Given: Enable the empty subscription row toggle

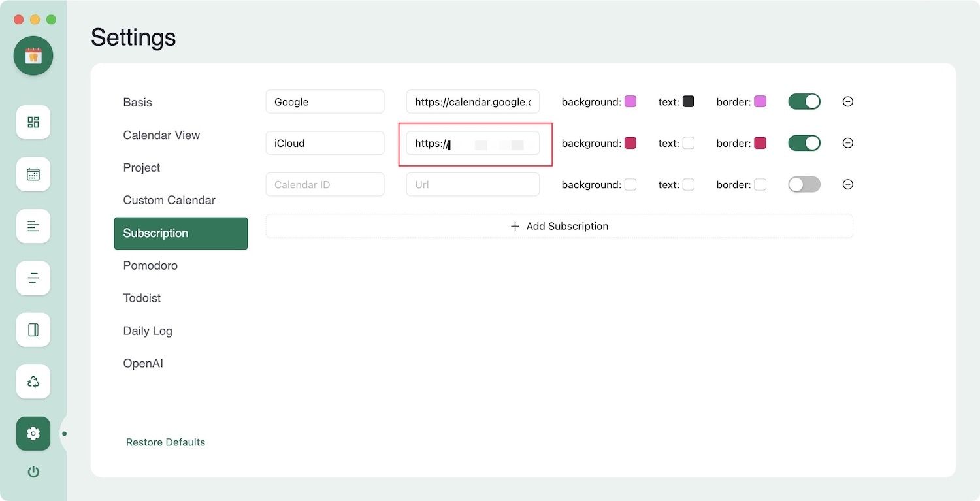Looking at the screenshot, I should [804, 185].
